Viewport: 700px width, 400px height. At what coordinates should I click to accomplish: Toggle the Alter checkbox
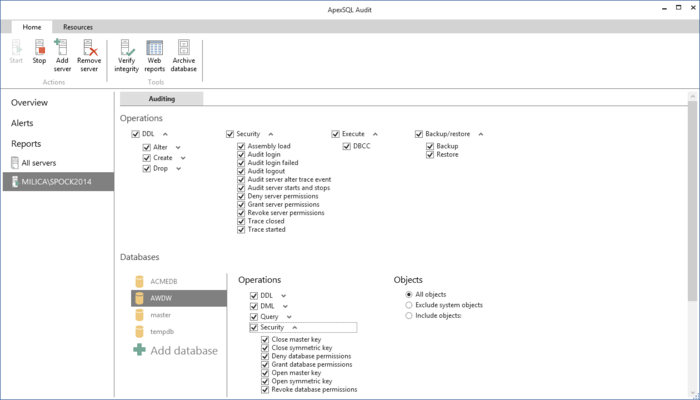(x=146, y=147)
